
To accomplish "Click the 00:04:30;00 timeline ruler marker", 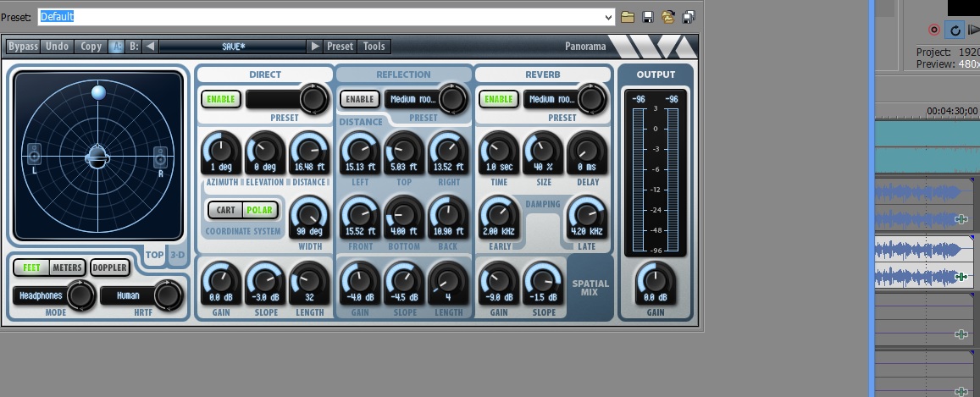I will click(952, 111).
